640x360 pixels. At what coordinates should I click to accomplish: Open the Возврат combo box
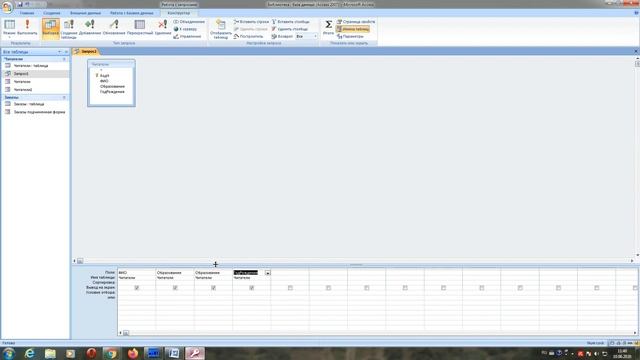coord(307,36)
